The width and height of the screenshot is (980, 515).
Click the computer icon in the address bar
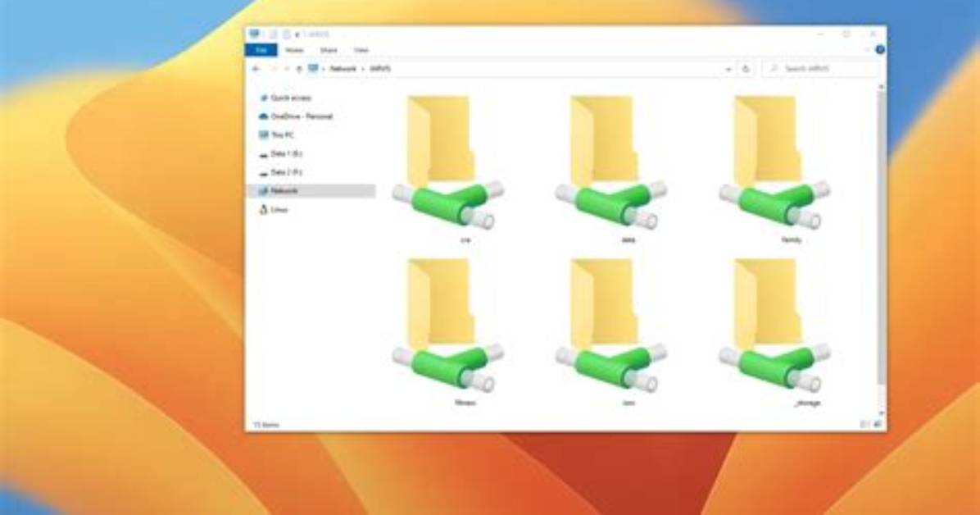click(313, 68)
